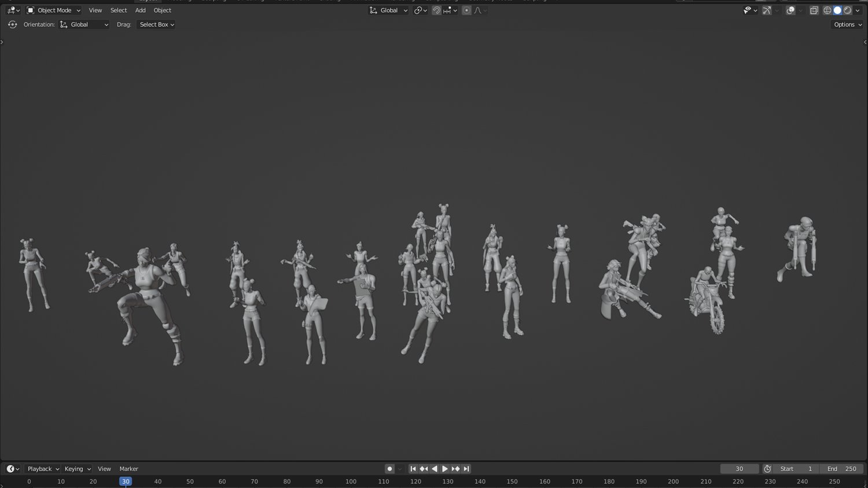Open the Orientation Global dropdown
This screenshot has width=868, height=488.
(84, 24)
